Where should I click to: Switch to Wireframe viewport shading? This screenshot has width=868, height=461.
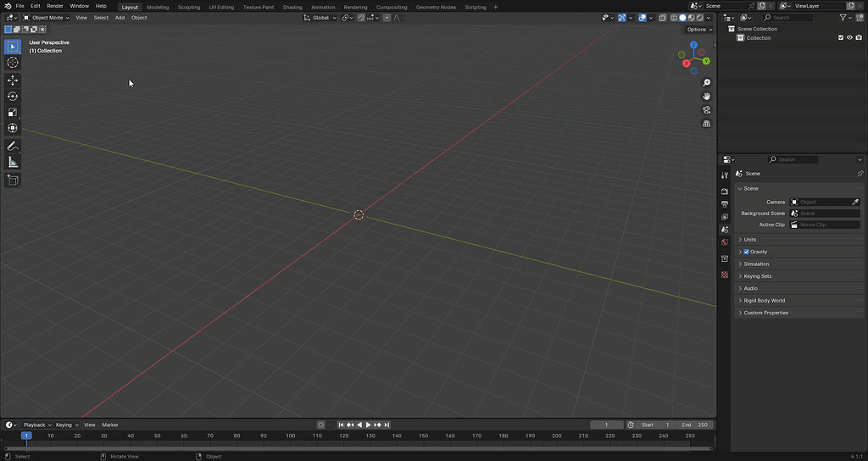point(674,18)
